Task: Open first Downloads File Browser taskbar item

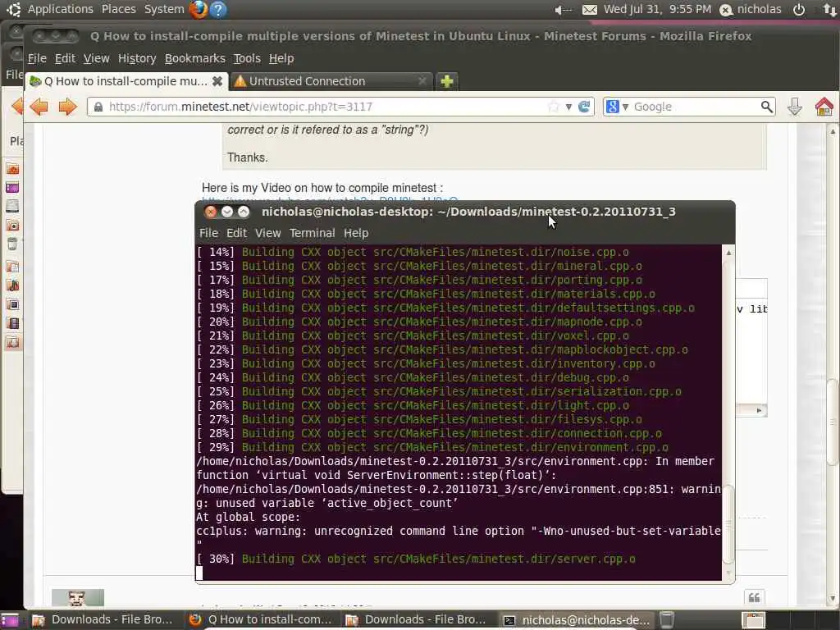Action: pos(103,620)
